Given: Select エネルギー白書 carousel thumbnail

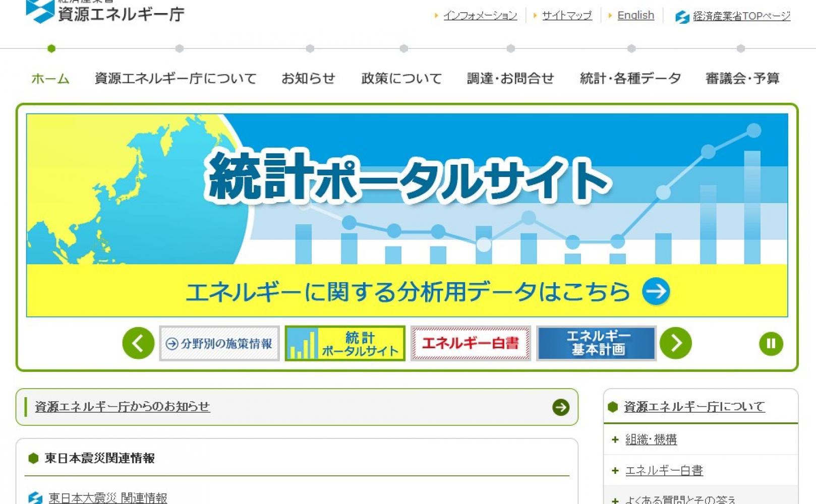Looking at the screenshot, I should [470, 344].
